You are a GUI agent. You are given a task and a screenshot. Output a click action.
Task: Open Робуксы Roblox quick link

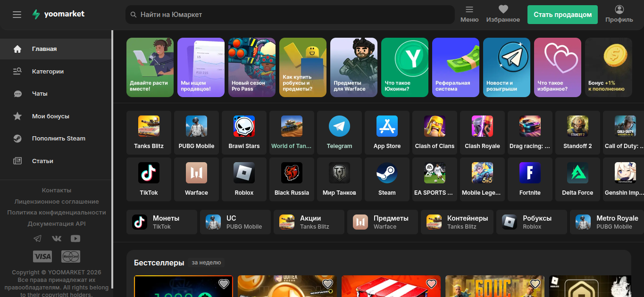[532, 222]
